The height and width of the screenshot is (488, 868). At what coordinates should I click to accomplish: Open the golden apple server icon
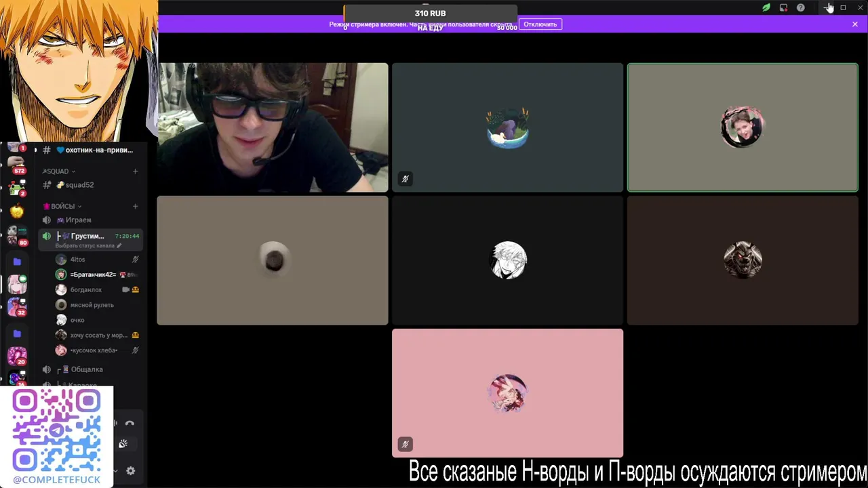coord(17,211)
